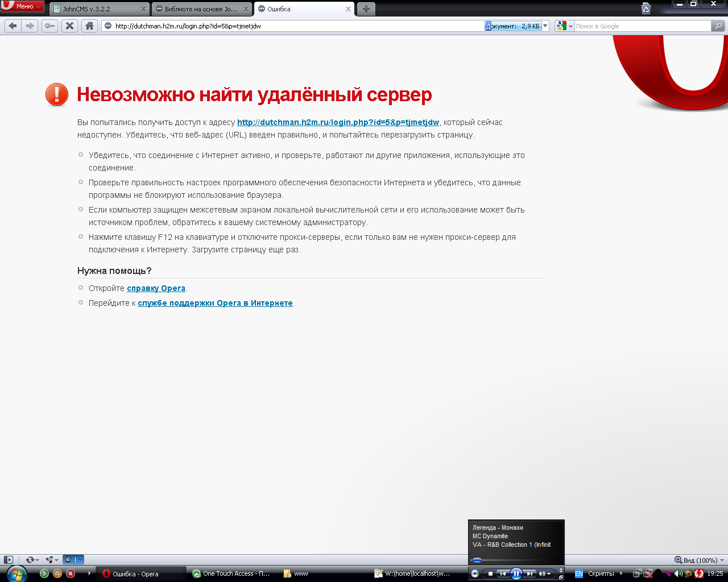
Task: Open the Google search engine dropdown
Action: tap(564, 26)
